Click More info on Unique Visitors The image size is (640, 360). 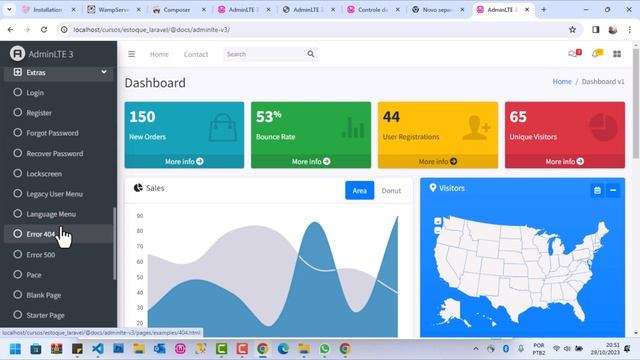[565, 162]
